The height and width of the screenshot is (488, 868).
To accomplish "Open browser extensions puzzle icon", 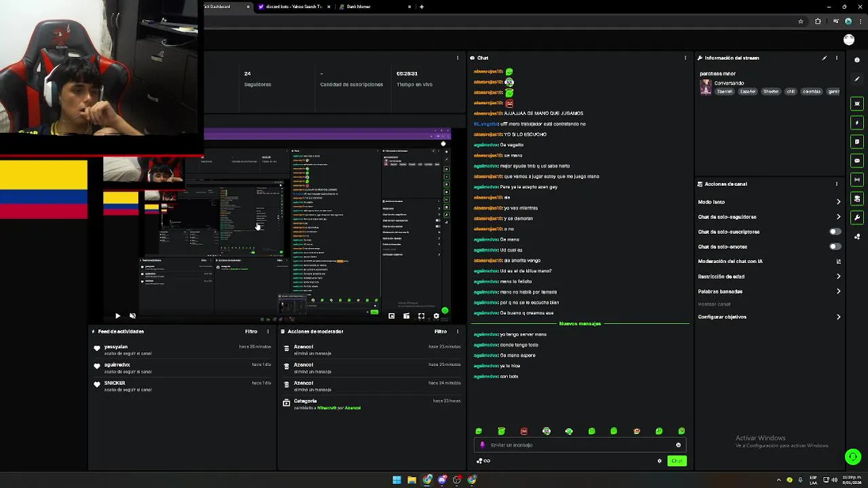I will tap(818, 22).
